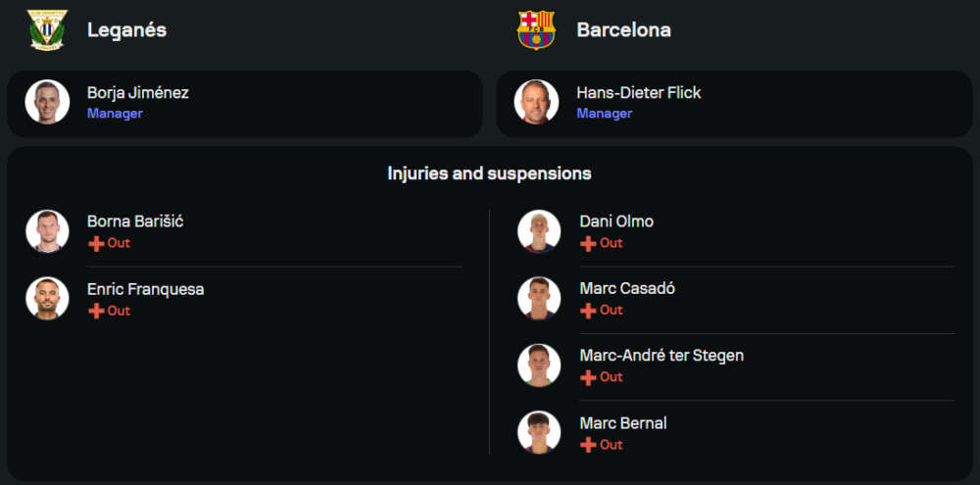
Task: Select Marc-André ter Stegen name
Action: tap(661, 356)
